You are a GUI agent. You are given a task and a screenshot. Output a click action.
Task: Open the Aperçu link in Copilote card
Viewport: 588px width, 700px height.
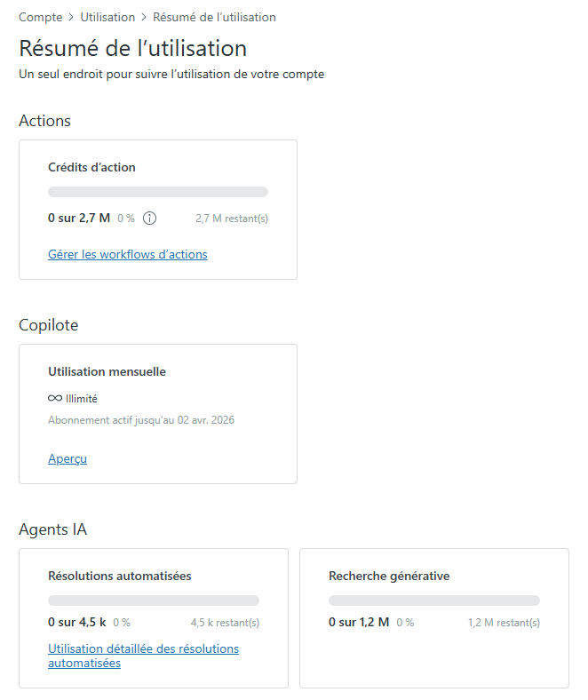point(68,459)
